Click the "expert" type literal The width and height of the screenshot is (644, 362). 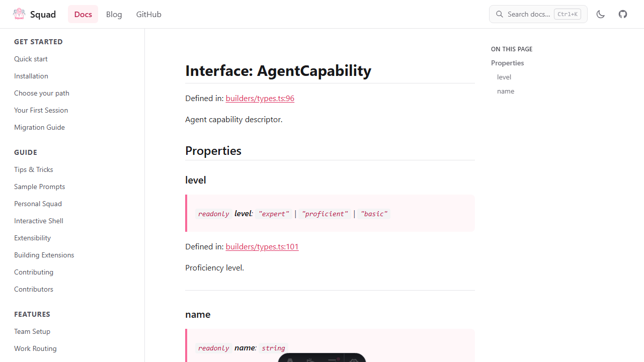point(274,214)
